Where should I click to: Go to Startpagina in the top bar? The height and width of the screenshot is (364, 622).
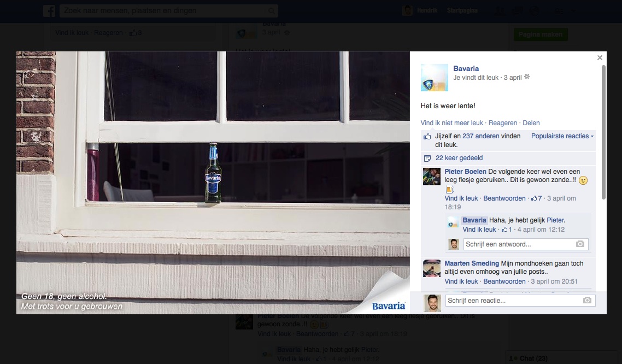click(x=462, y=11)
